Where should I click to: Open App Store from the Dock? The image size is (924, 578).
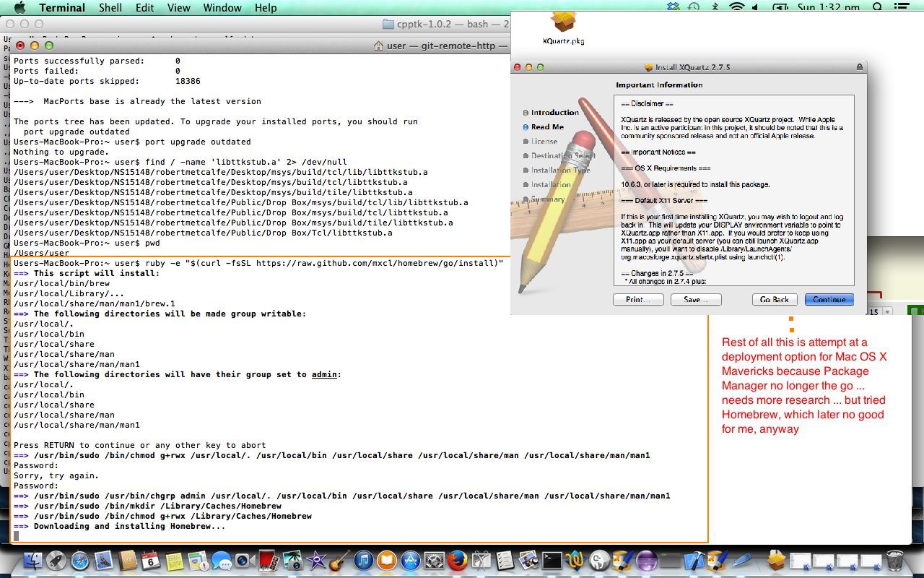411,560
